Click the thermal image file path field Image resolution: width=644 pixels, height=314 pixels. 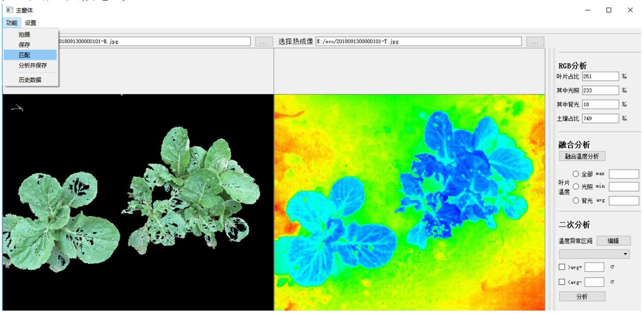click(419, 42)
